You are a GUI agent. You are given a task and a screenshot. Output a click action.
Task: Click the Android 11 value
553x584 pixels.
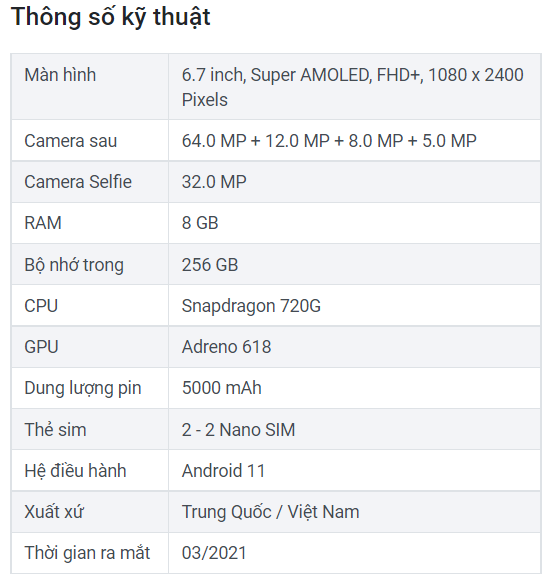point(223,471)
